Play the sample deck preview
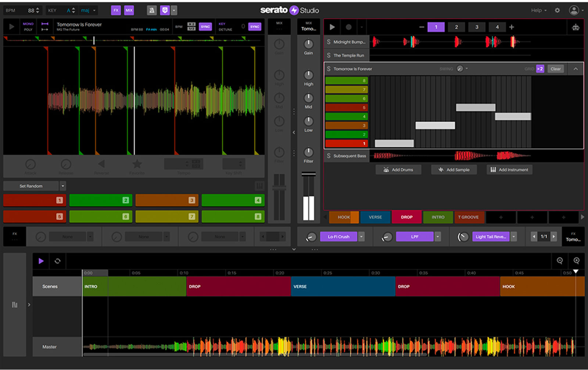Image resolution: width=588 pixels, height=370 pixels. pos(11,26)
